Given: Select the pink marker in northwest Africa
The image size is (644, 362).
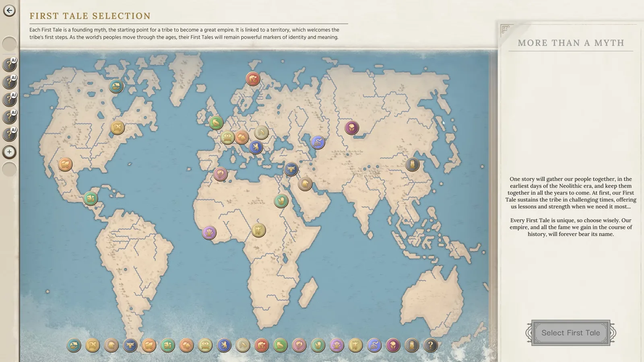Looking at the screenshot, I should click(x=220, y=174).
